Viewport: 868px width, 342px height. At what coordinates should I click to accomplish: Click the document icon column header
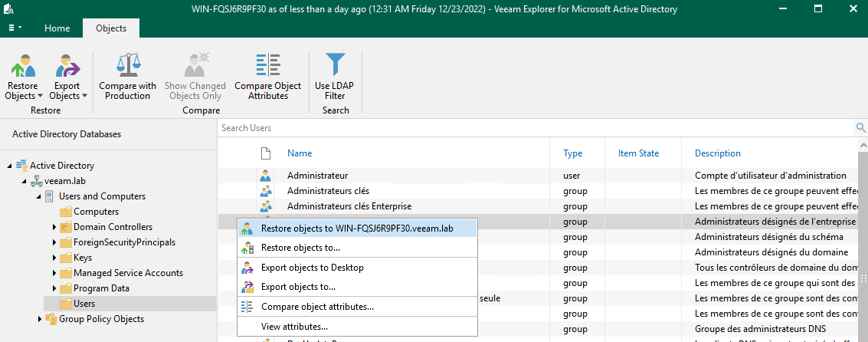click(x=266, y=153)
